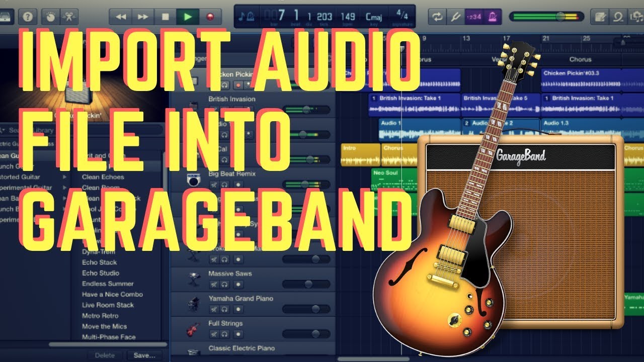
Task: Open the Media Browser icon
Action: pos(636,17)
